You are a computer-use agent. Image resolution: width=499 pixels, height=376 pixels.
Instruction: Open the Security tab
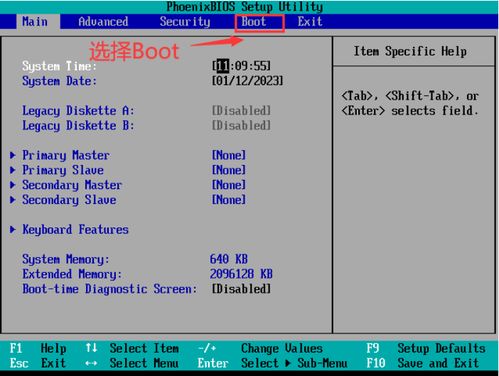[185, 22]
